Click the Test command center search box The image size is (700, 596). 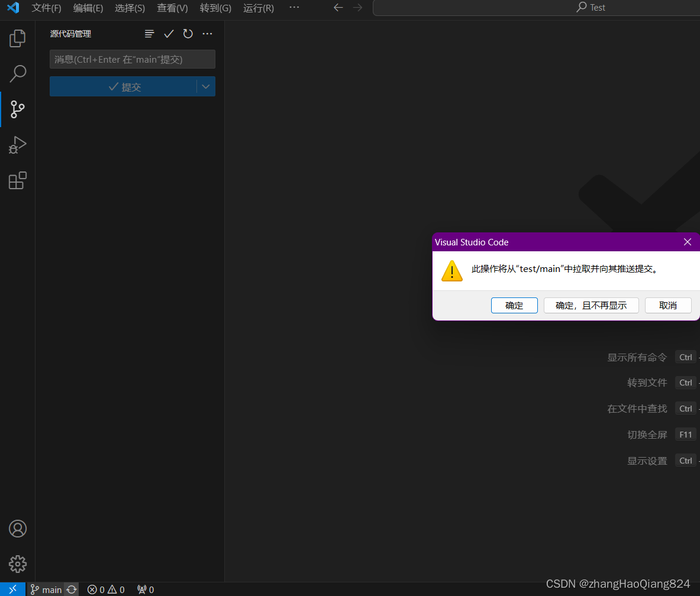pyautogui.click(x=537, y=8)
